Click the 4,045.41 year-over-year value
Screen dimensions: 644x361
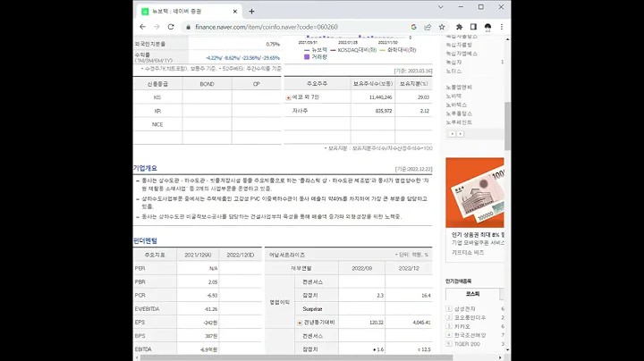point(422,323)
